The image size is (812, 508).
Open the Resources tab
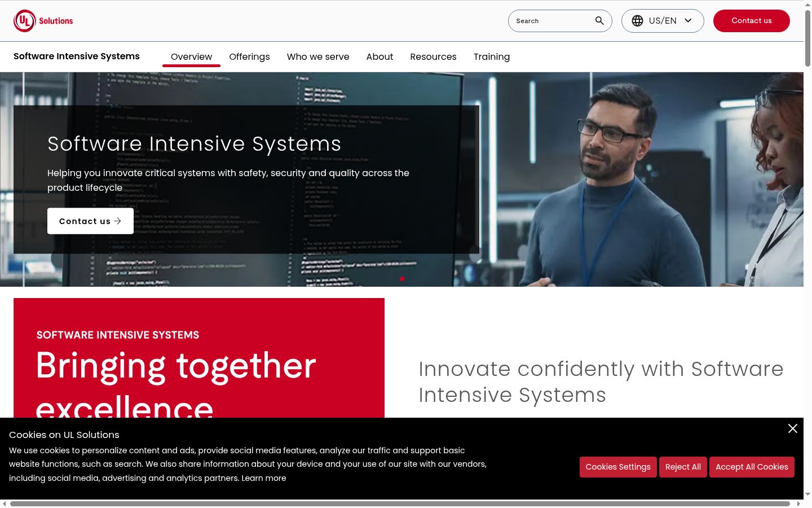(433, 56)
